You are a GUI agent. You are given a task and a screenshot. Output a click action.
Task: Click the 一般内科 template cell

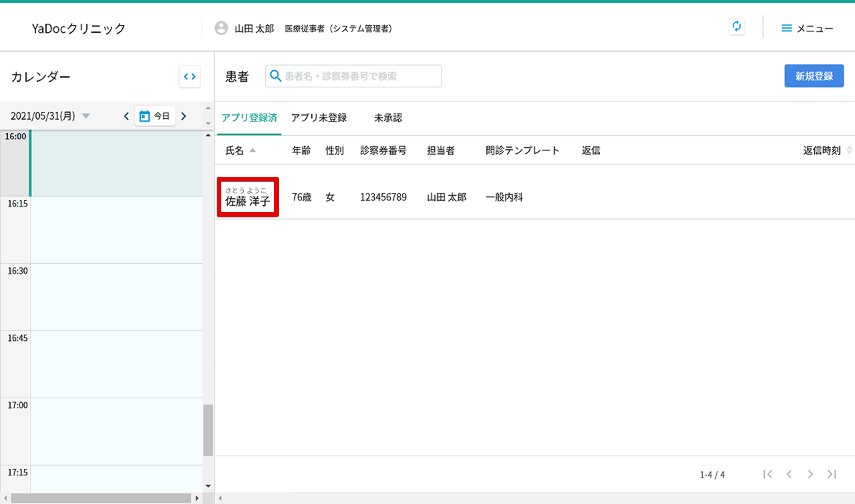504,197
